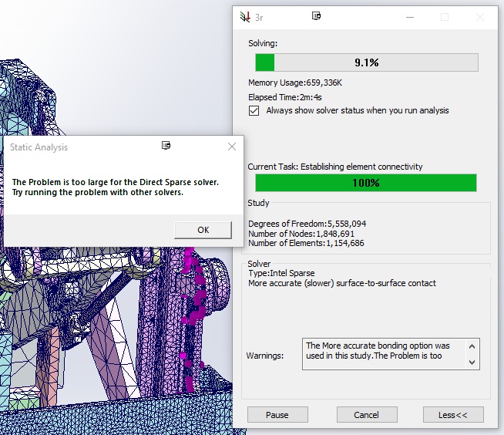Click up arrow of Warnings box scrollbar
This screenshot has height=435, width=504.
(472, 346)
